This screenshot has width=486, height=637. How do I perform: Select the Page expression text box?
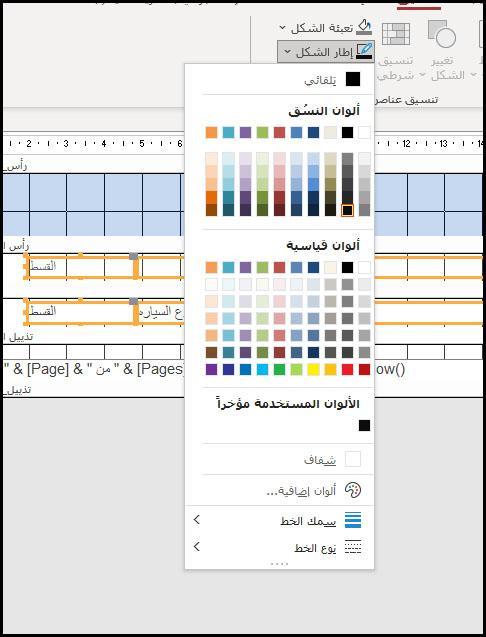pos(93,369)
